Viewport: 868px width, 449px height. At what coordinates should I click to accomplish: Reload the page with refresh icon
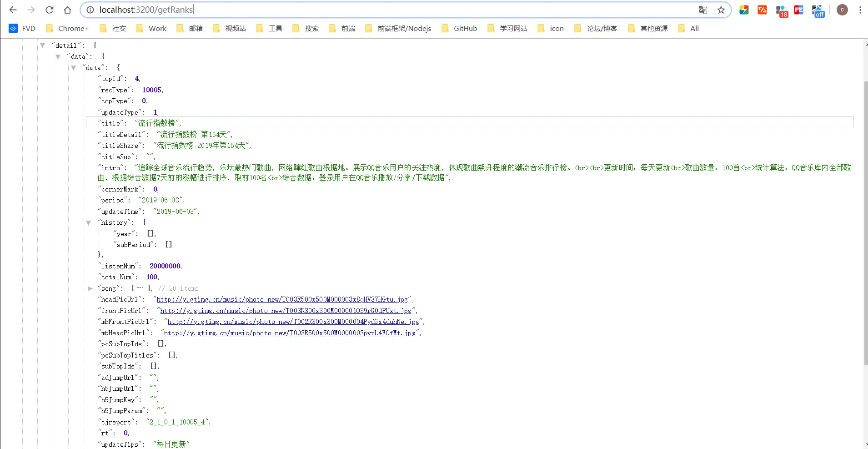[49, 10]
